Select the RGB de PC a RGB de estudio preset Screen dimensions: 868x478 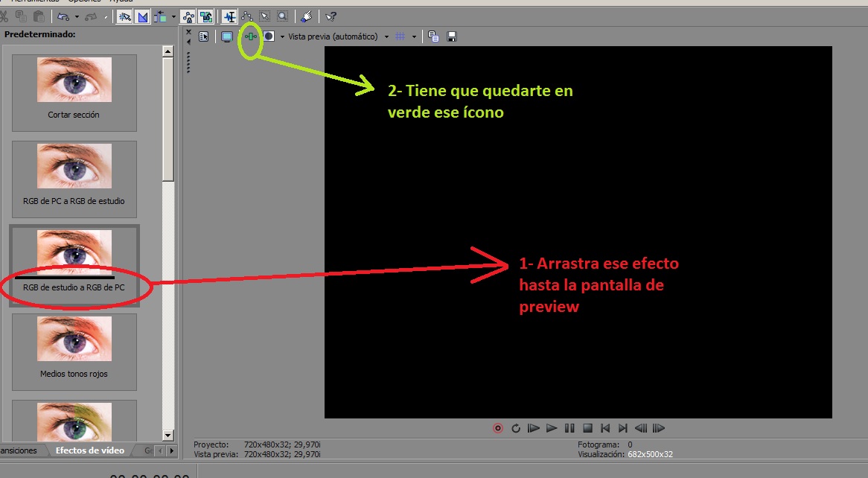point(74,179)
